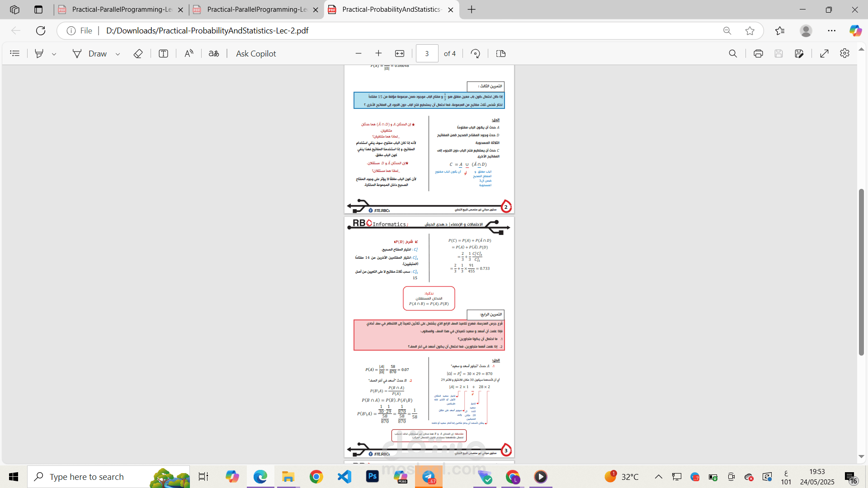Click Ask Copilot
This screenshot has height=488, width=868.
[x=256, y=53]
